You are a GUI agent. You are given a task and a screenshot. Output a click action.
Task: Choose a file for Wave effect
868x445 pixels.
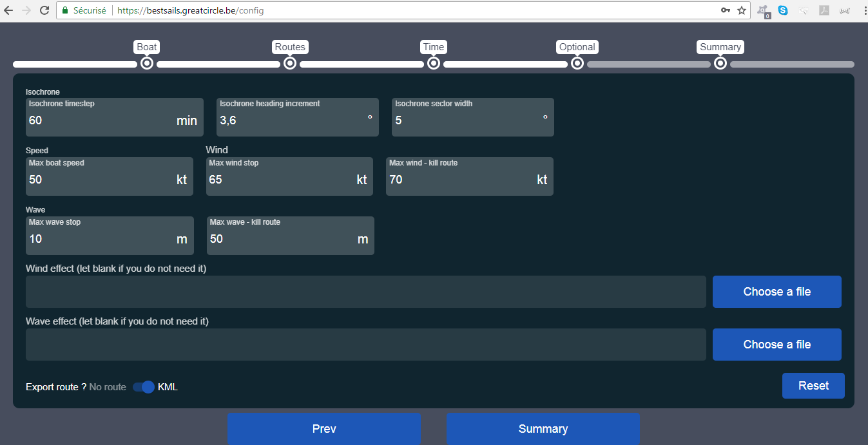pyautogui.click(x=776, y=345)
